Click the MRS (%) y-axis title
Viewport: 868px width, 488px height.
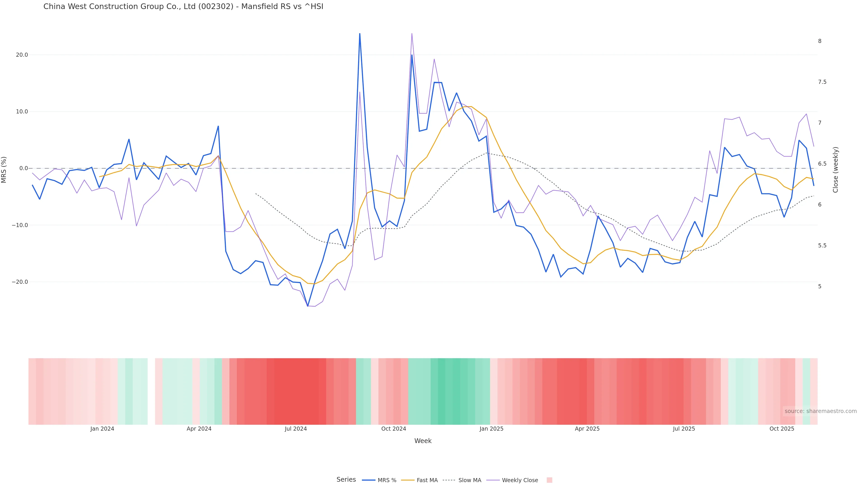[x=4, y=170]
